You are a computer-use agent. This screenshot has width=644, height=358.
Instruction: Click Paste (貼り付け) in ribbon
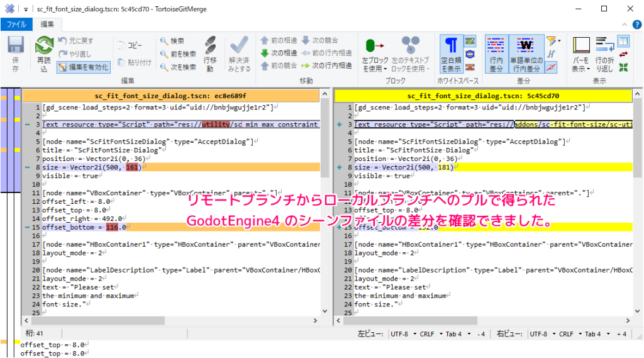pyautogui.click(x=135, y=62)
